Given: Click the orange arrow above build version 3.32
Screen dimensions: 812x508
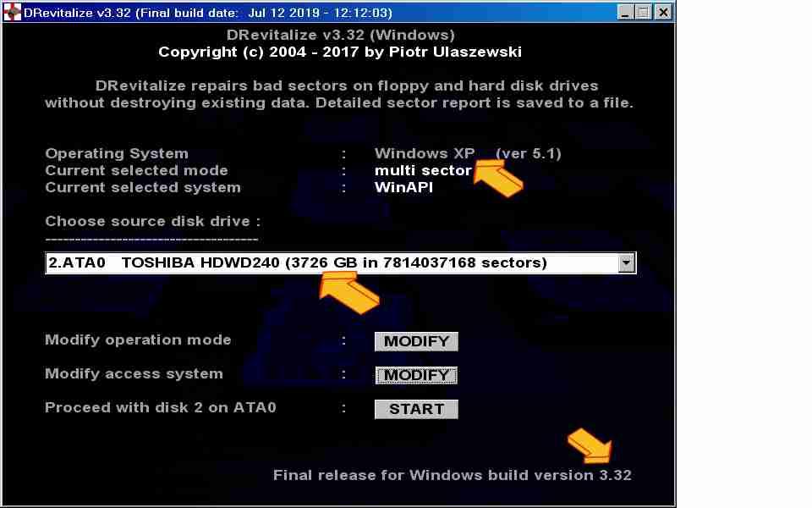Looking at the screenshot, I should point(590,444).
